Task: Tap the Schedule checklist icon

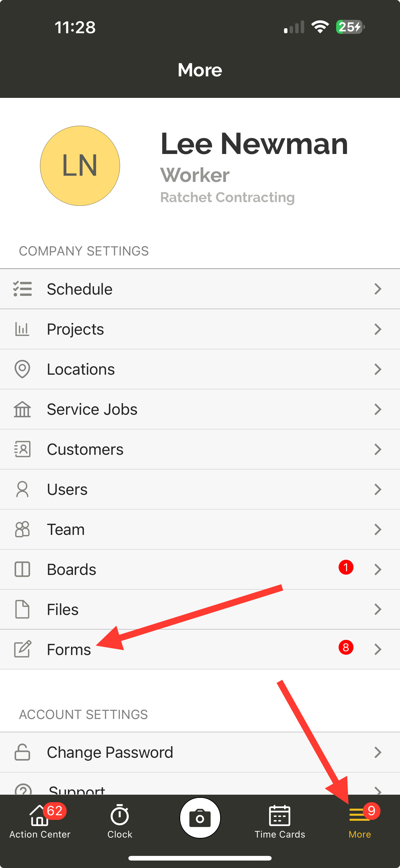Action: (22, 289)
